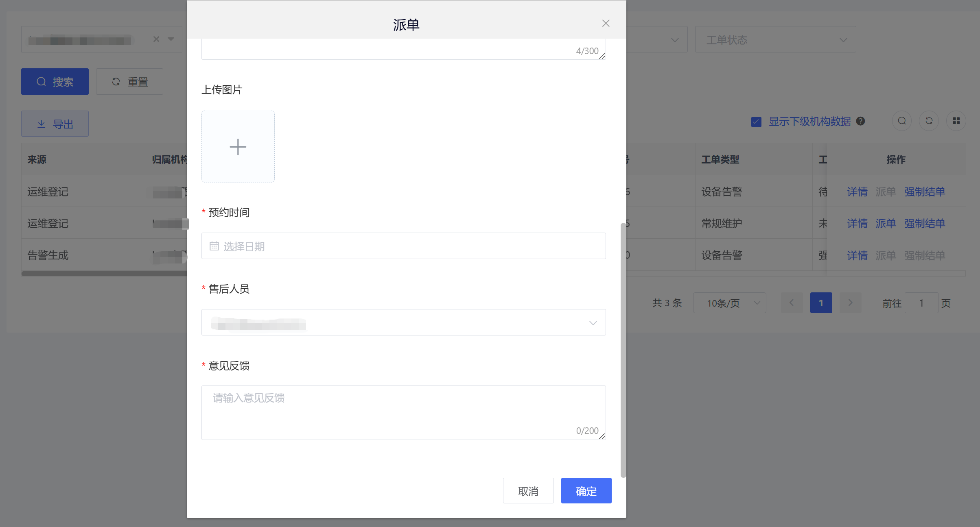980x527 pixels.
Task: Go to next page arrow
Action: point(850,303)
